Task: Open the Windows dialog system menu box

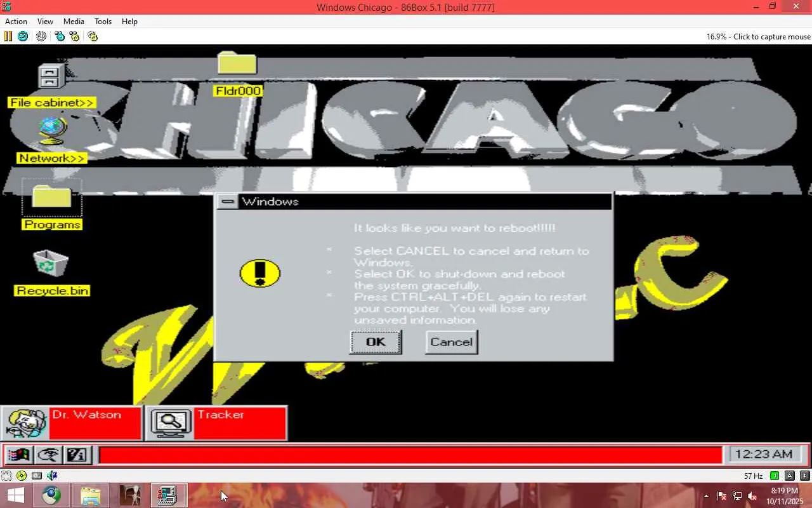Action: (x=228, y=202)
